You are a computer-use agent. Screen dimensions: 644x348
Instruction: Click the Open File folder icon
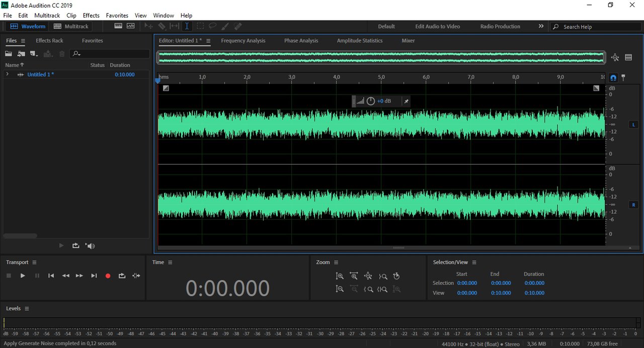(x=9, y=54)
